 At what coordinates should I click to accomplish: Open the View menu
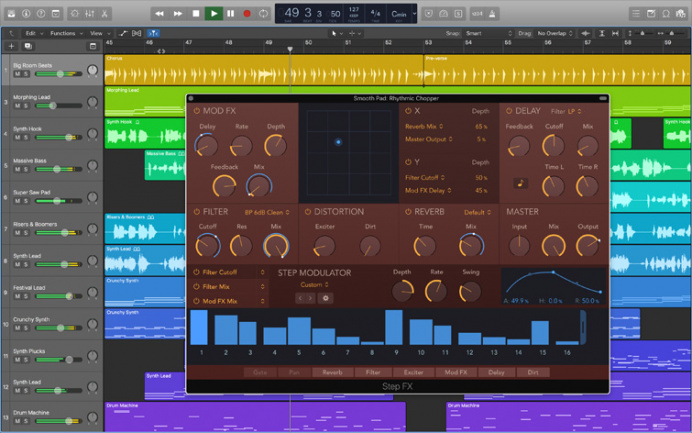coord(100,33)
